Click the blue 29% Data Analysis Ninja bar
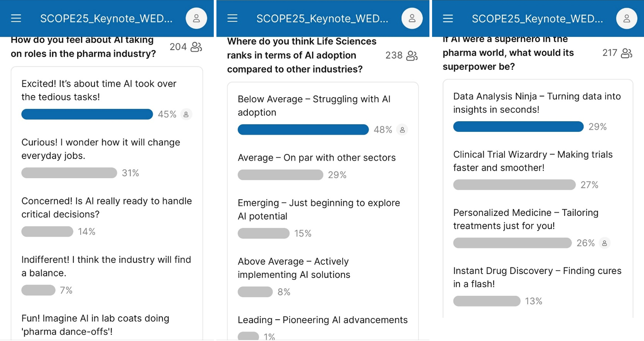The width and height of the screenshot is (644, 341). coord(518,127)
